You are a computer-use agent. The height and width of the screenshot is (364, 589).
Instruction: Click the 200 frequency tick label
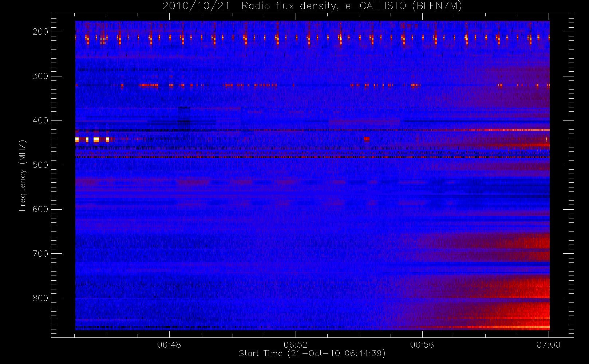pyautogui.click(x=40, y=32)
